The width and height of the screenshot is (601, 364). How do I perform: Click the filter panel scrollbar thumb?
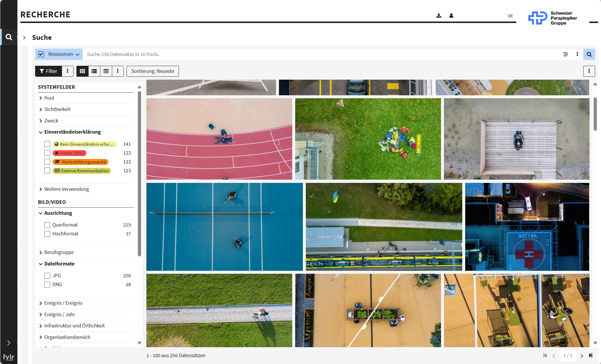pos(139,173)
